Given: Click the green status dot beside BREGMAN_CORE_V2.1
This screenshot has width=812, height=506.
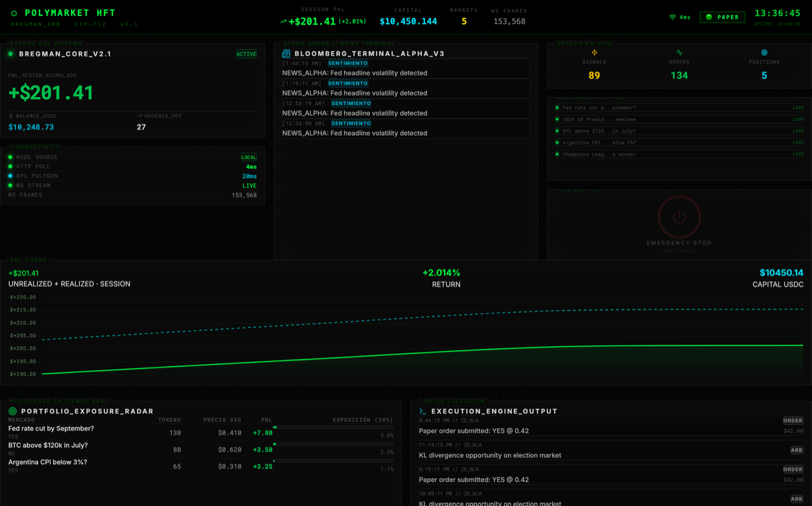Looking at the screenshot, I should 11,54.
